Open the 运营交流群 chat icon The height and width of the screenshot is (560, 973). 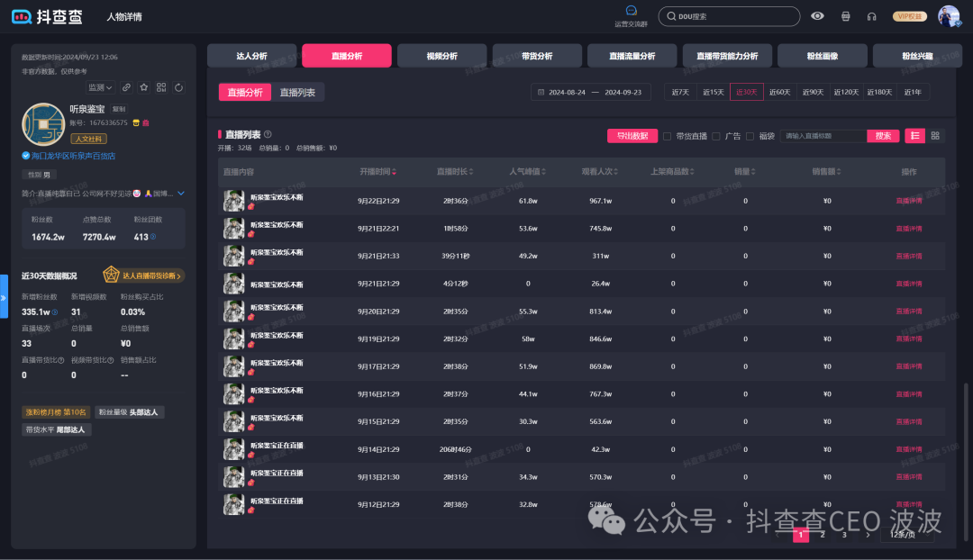(x=631, y=11)
